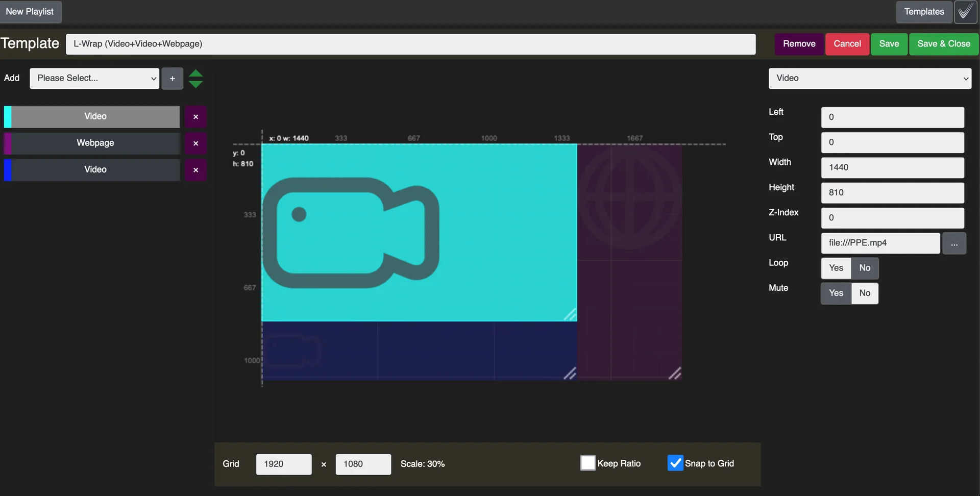Enable the Keep Ratio checkbox
980x496 pixels.
coord(588,463)
